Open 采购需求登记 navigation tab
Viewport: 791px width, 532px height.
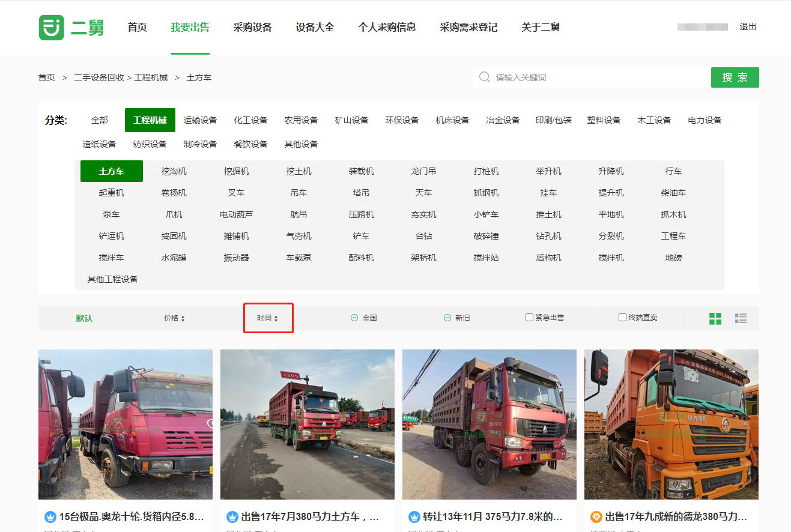click(469, 27)
